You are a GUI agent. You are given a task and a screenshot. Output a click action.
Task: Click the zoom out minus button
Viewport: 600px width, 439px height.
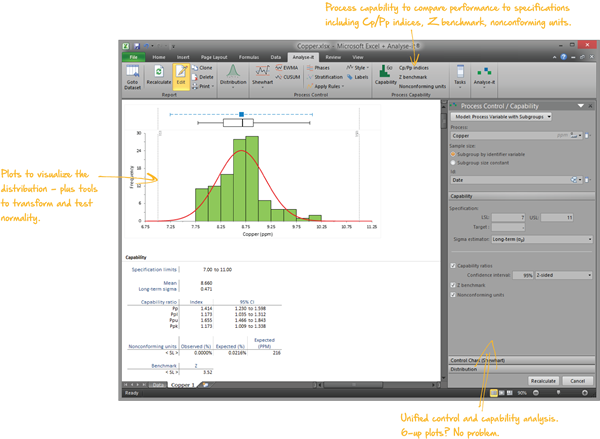pos(536,393)
